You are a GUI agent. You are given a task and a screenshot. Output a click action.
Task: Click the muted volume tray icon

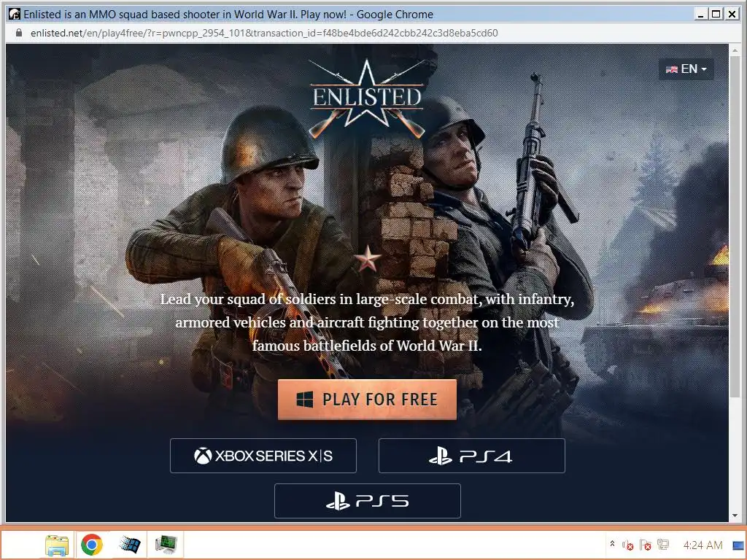(x=628, y=545)
